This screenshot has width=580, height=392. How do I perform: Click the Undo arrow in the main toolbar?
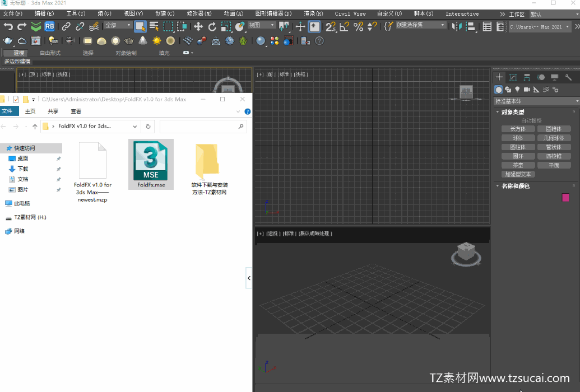coord(8,26)
